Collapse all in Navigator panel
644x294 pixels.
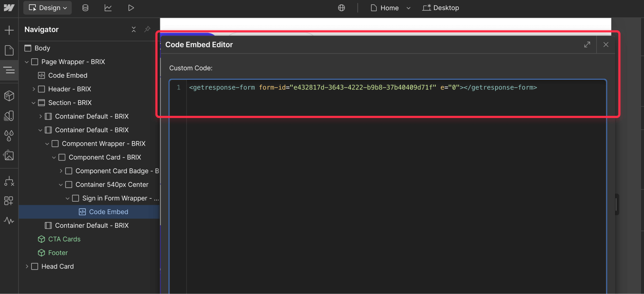pos(133,29)
